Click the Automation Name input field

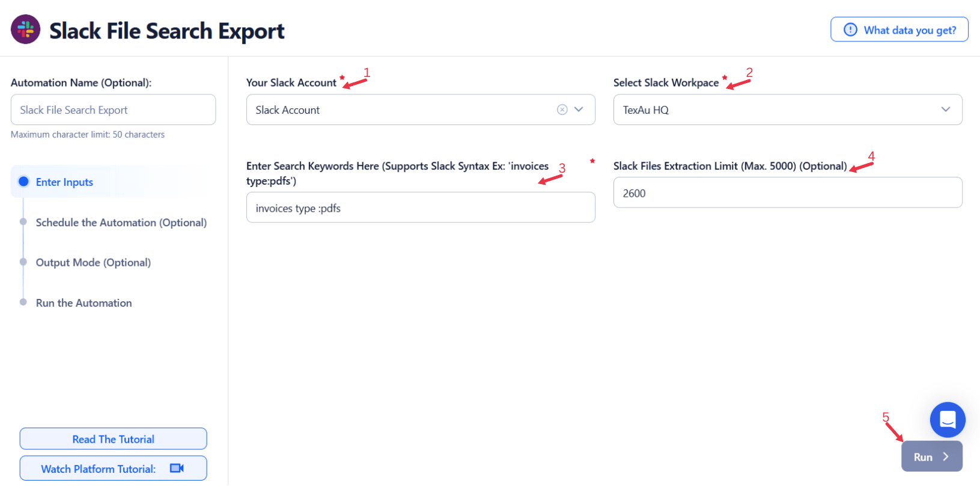[x=113, y=109]
